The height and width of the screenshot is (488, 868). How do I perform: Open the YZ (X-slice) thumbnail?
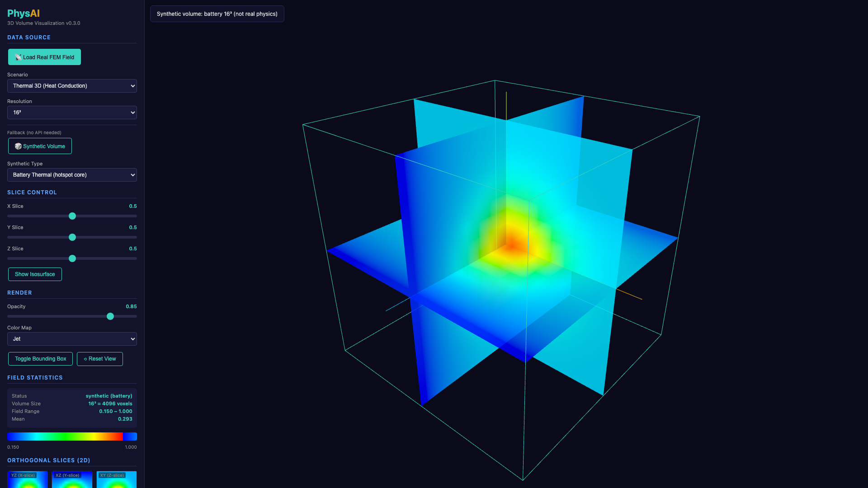click(x=28, y=479)
